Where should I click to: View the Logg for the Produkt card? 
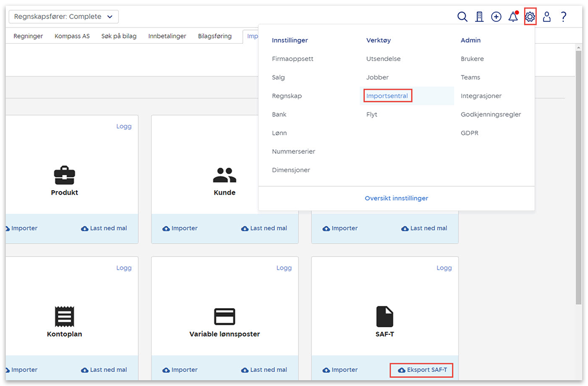123,126
